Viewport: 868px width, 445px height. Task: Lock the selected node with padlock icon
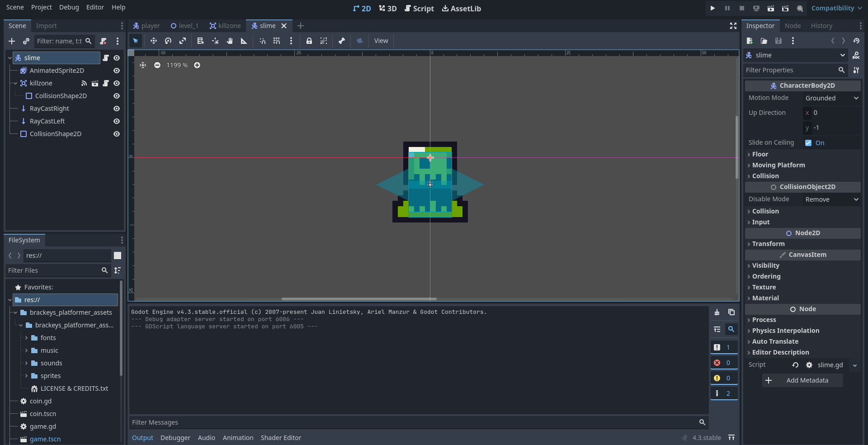tap(309, 41)
